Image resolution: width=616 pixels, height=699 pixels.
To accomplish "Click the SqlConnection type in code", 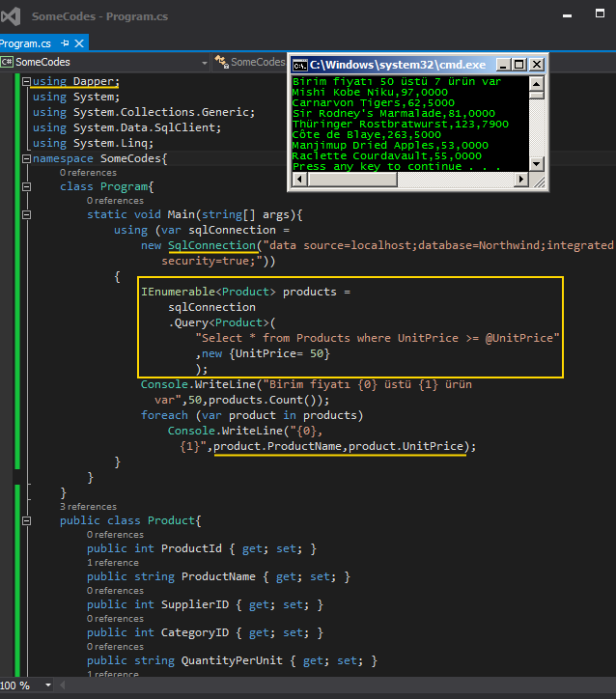I will [x=211, y=245].
